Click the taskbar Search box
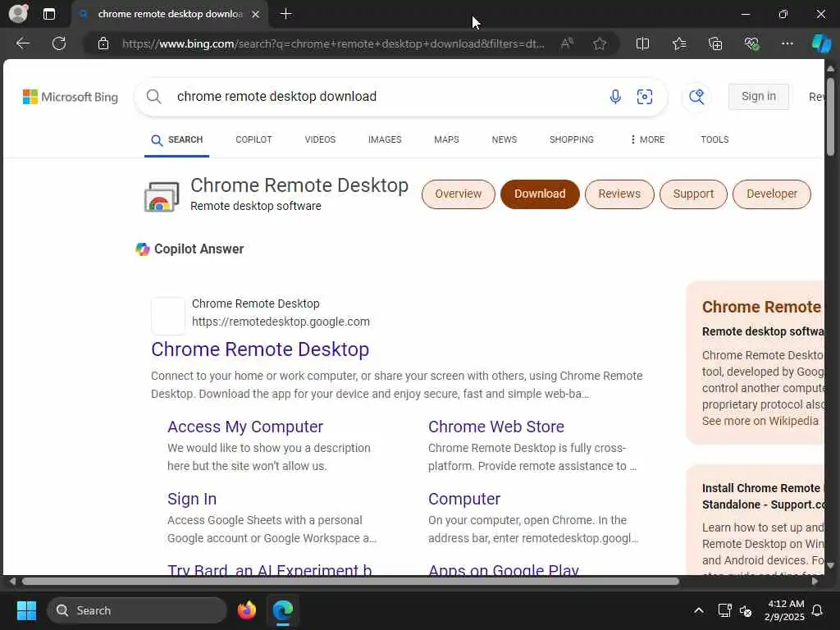Viewport: 840px width, 630px height. tap(137, 610)
